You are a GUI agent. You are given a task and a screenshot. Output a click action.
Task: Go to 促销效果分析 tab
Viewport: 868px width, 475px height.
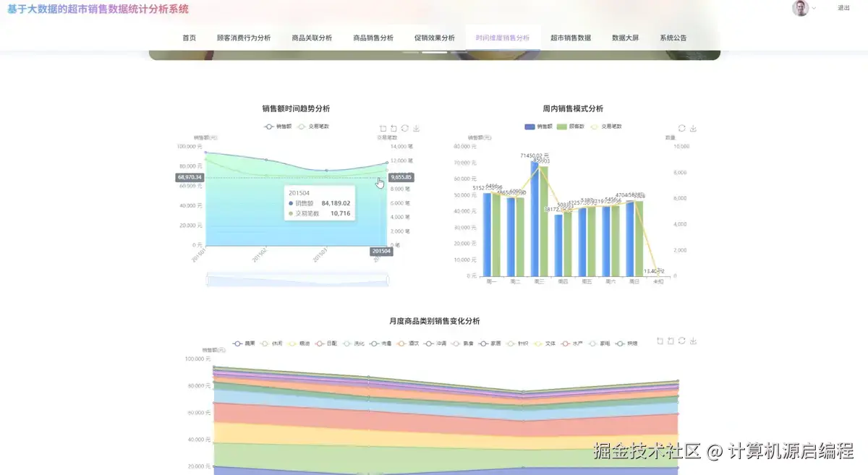coord(435,38)
